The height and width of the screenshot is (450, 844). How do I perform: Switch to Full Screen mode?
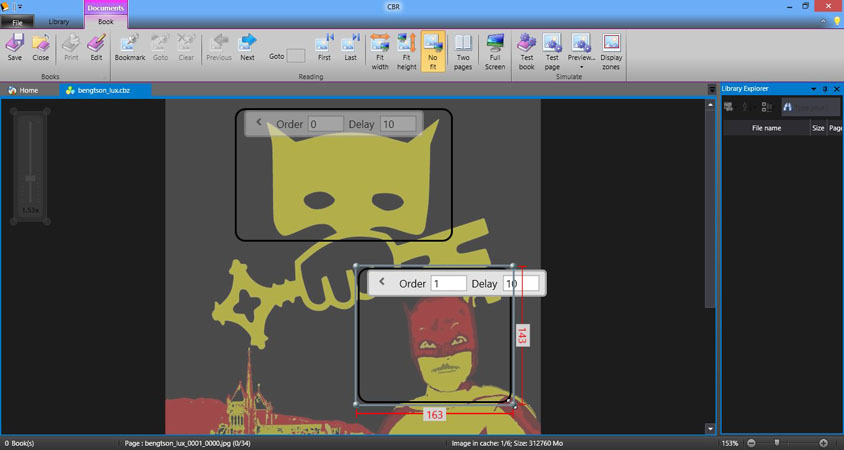pos(495,52)
